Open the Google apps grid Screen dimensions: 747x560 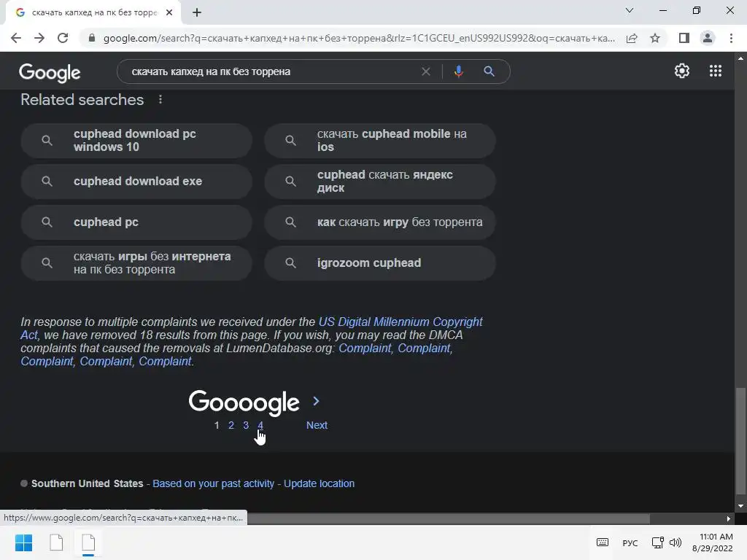coord(716,71)
